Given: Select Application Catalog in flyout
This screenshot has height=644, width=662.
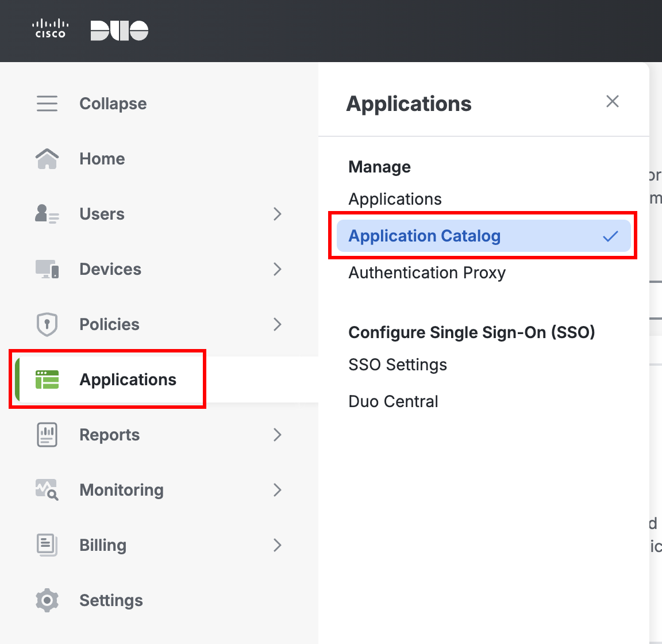Looking at the screenshot, I should click(x=484, y=236).
